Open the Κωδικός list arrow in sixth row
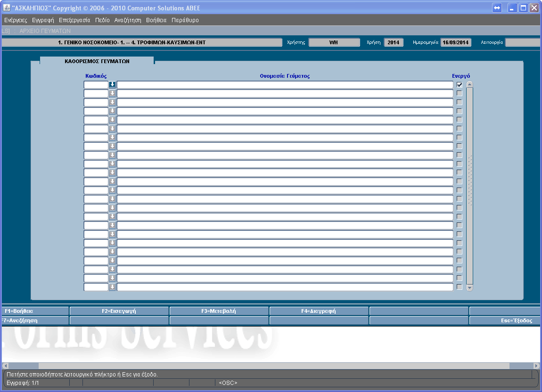 point(112,129)
